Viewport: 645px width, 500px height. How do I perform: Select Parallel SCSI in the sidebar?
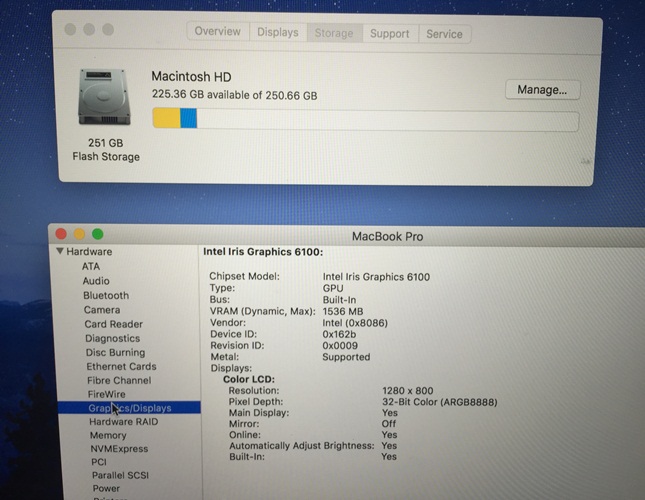pos(121,475)
